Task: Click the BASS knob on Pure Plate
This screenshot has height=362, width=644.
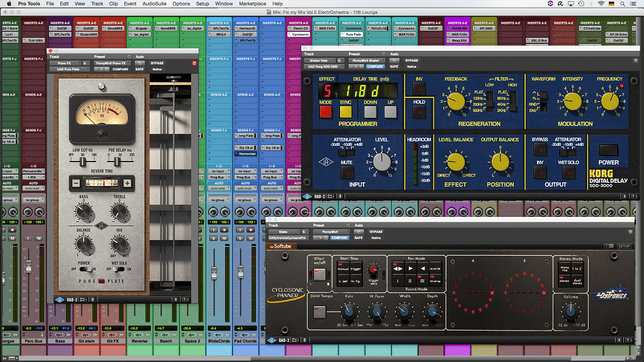Action: [84, 212]
